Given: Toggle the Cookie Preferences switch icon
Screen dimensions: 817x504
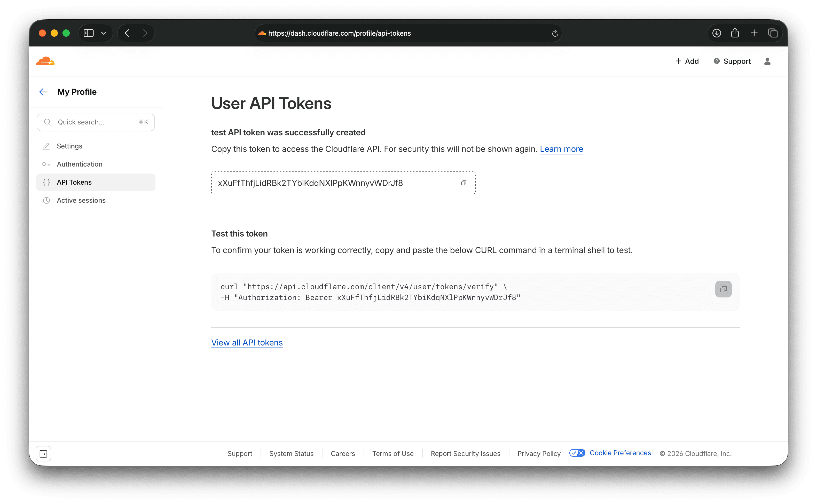Looking at the screenshot, I should (577, 453).
